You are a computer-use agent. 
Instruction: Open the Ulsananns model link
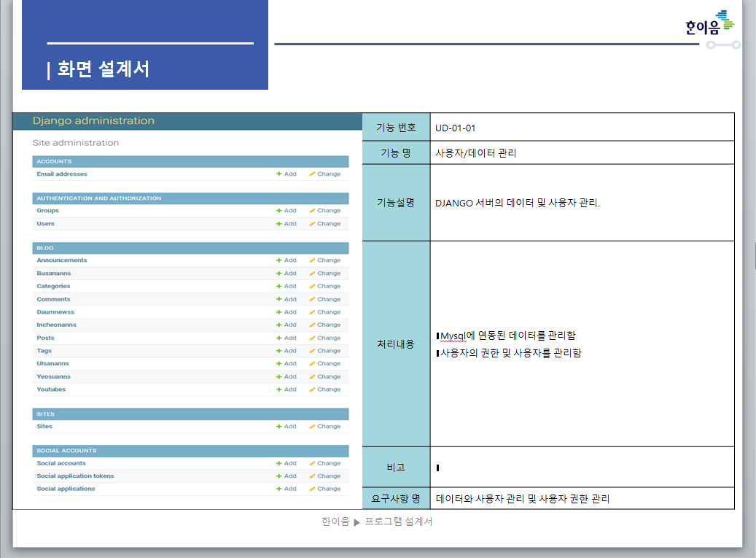tap(52, 364)
